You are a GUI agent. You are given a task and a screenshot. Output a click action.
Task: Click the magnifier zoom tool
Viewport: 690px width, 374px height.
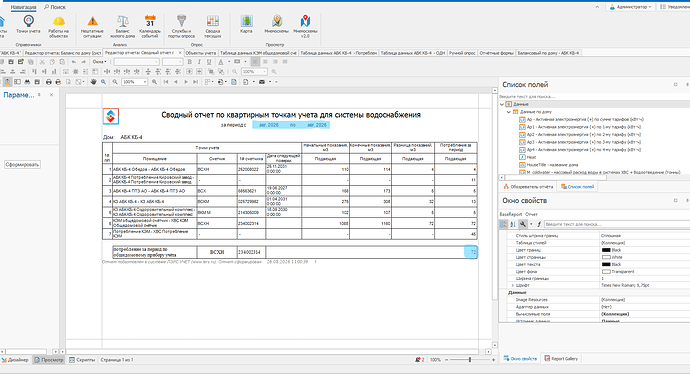103,82
